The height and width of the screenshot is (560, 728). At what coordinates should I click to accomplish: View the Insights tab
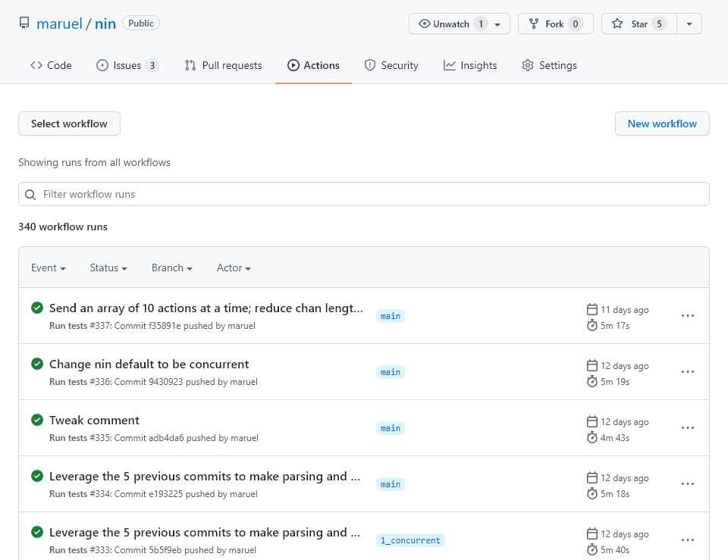(470, 65)
